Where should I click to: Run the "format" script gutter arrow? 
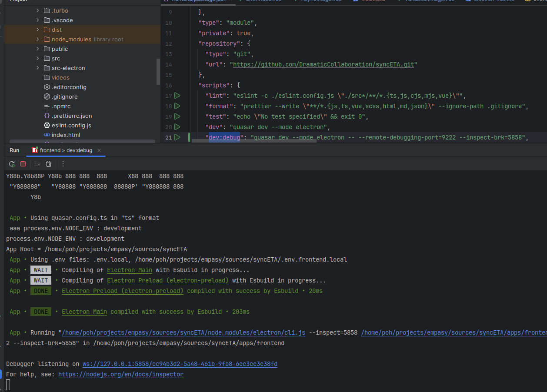177,106
